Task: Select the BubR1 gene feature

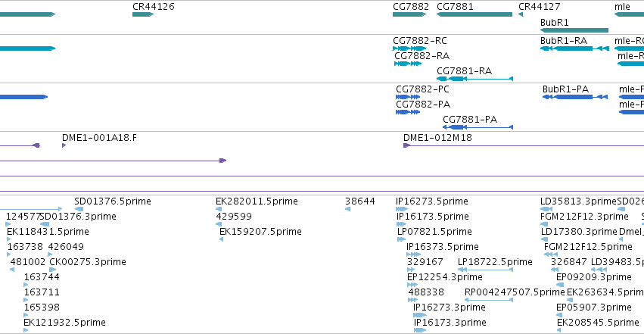Action: (x=574, y=30)
